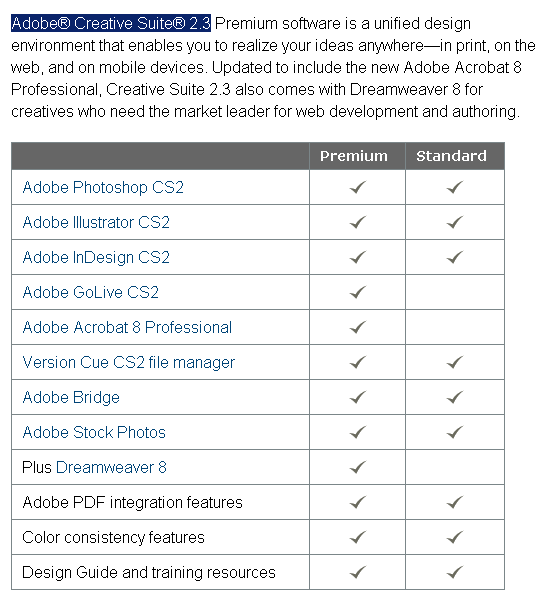545x611 pixels.
Task: Open the Adobe InDesign CS2 link
Action: click(96, 258)
